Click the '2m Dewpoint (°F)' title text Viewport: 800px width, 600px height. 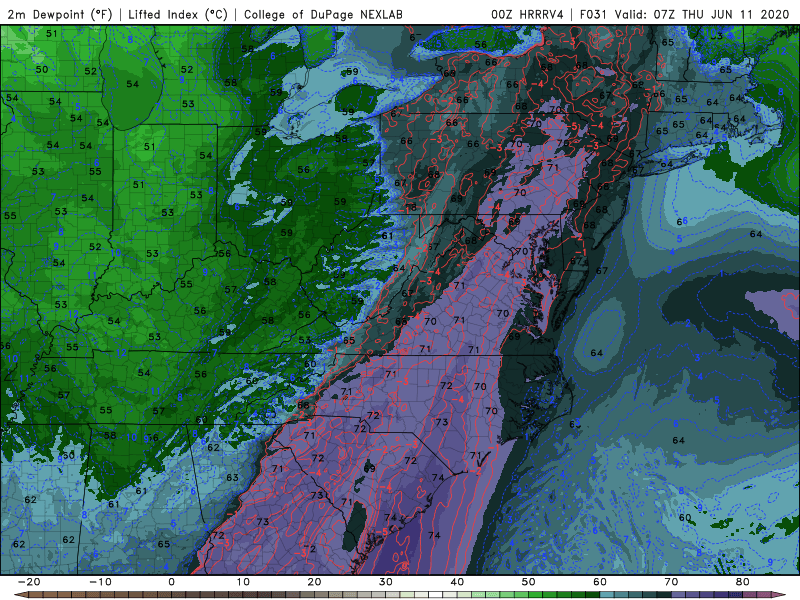(59, 14)
